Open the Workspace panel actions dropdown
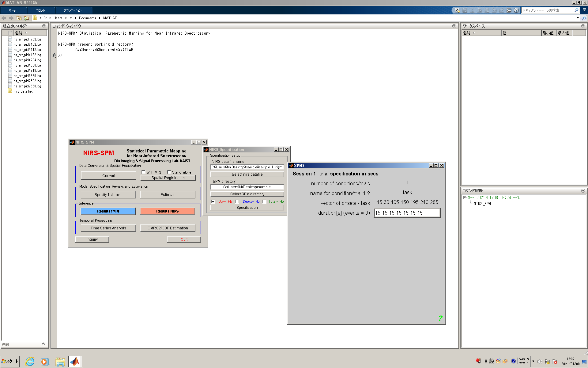The height and width of the screenshot is (368, 588). coord(583,26)
